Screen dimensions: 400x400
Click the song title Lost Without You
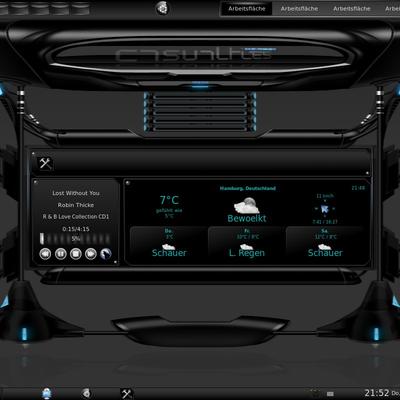(76, 193)
